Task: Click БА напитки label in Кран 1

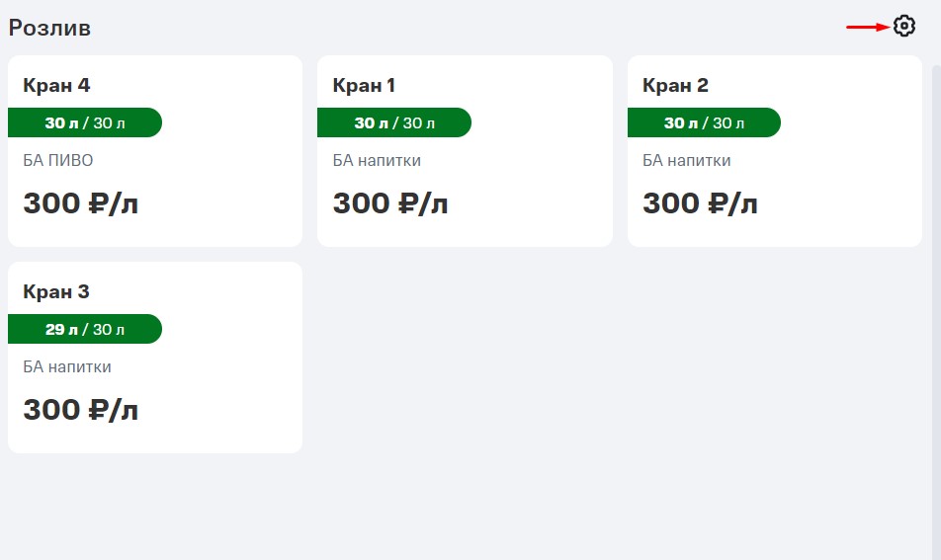Action: [377, 160]
